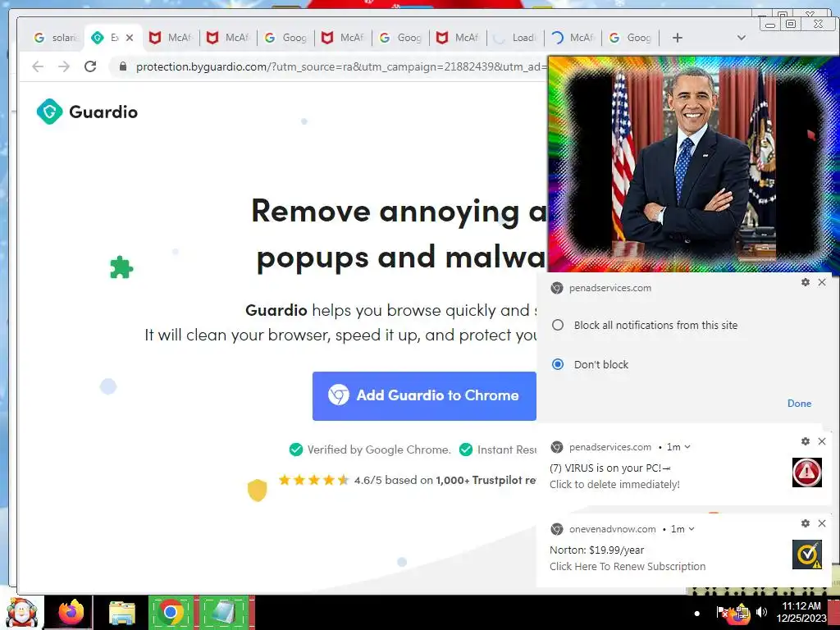The height and width of the screenshot is (630, 840).
Task: Open File Explorer from the taskbar
Action: [x=122, y=614]
